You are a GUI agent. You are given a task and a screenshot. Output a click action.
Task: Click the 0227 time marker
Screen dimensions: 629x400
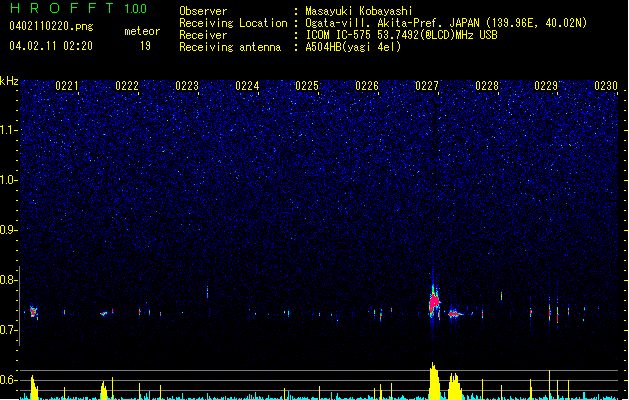[427, 86]
